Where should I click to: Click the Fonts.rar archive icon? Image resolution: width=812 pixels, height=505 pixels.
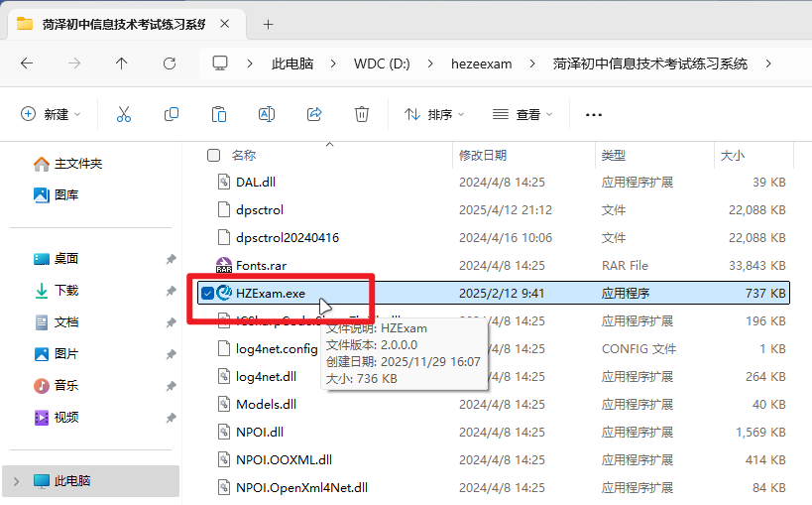[x=224, y=265]
